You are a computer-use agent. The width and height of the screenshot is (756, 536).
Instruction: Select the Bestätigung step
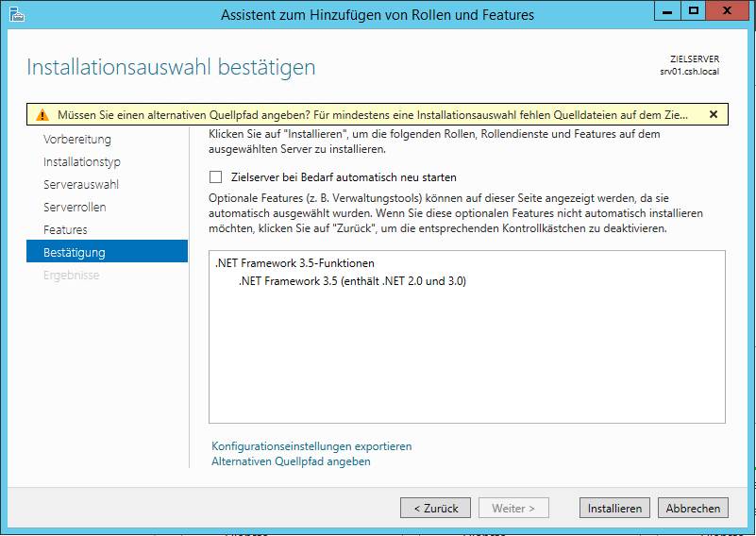(75, 253)
